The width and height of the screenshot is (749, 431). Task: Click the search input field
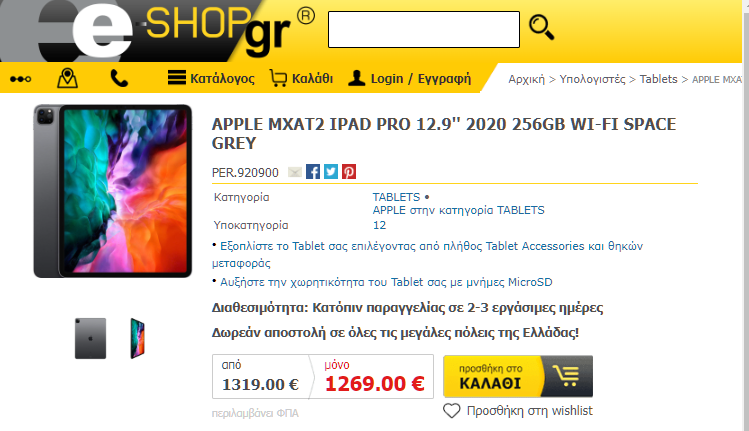click(424, 30)
